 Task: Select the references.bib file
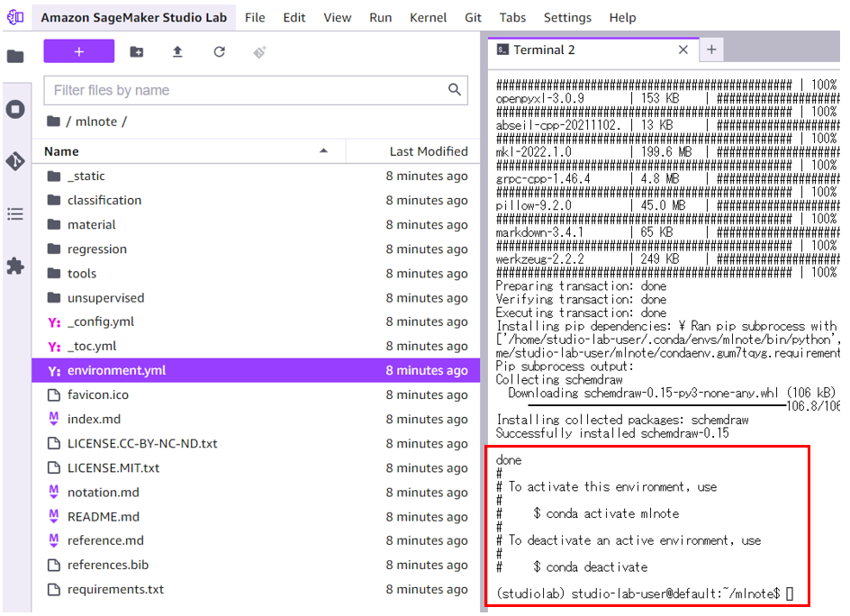pos(256,565)
